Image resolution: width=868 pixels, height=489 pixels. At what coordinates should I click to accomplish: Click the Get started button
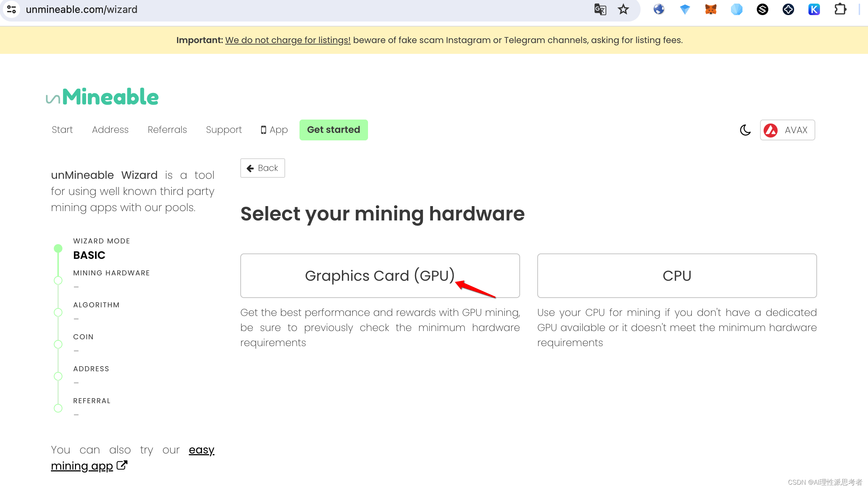[x=334, y=130]
